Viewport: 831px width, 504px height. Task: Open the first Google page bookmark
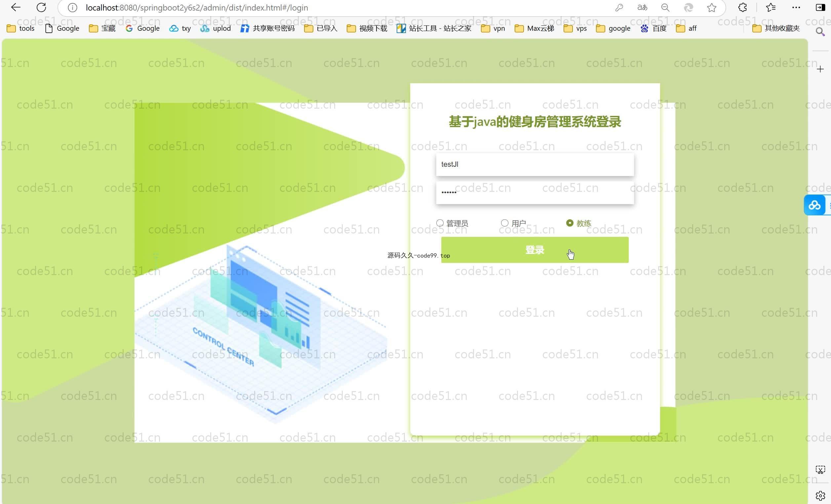point(62,28)
